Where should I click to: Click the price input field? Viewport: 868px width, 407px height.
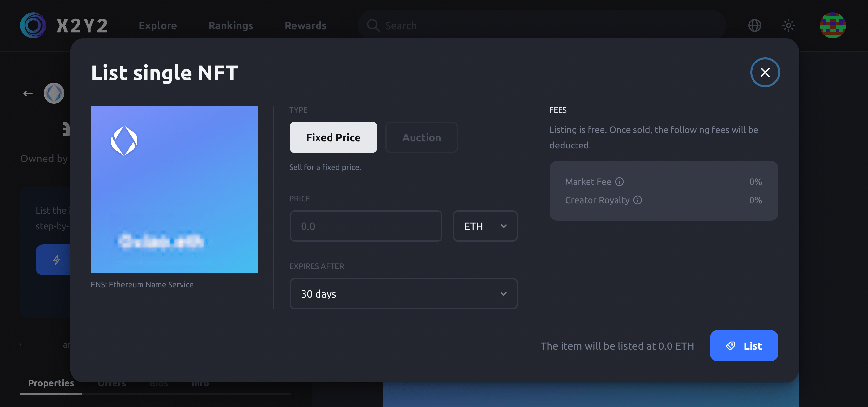[366, 226]
